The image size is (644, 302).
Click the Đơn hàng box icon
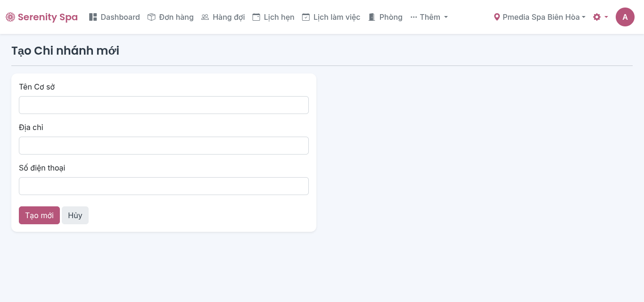pyautogui.click(x=151, y=17)
